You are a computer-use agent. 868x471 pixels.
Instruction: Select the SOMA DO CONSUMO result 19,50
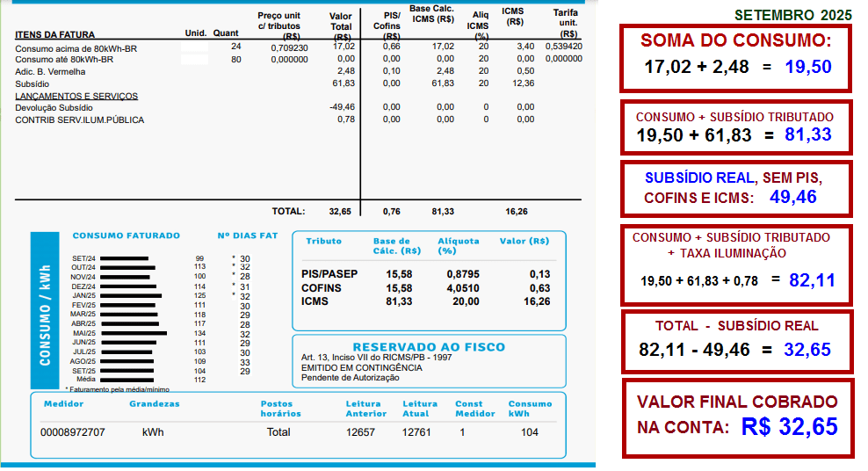(x=807, y=67)
